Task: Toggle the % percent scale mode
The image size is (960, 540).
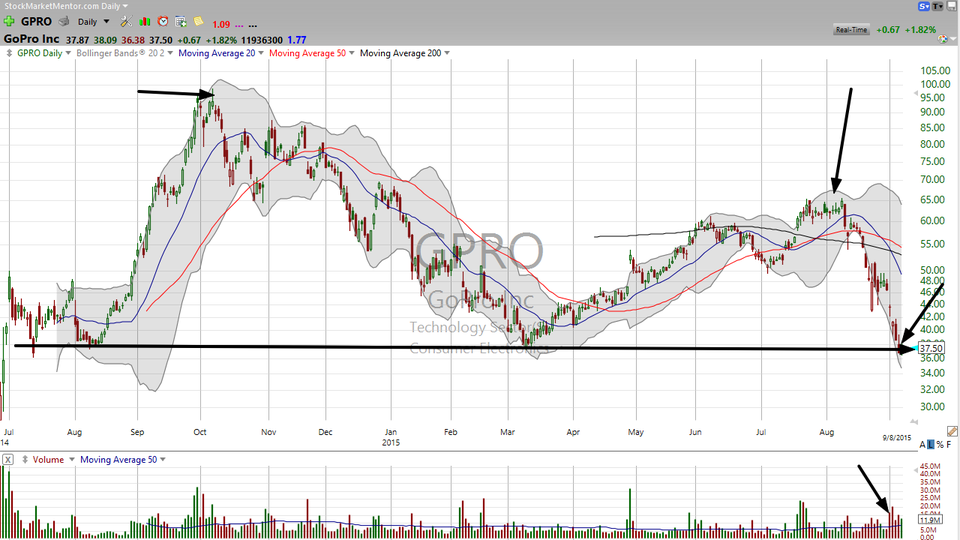Action: click(940, 444)
